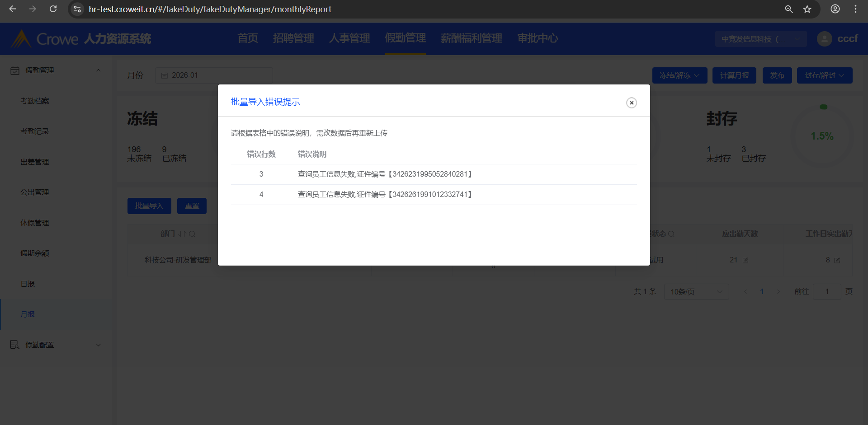Image resolution: width=868 pixels, height=425 pixels.
Task: Click calendar icon in month picker
Action: [x=165, y=75]
